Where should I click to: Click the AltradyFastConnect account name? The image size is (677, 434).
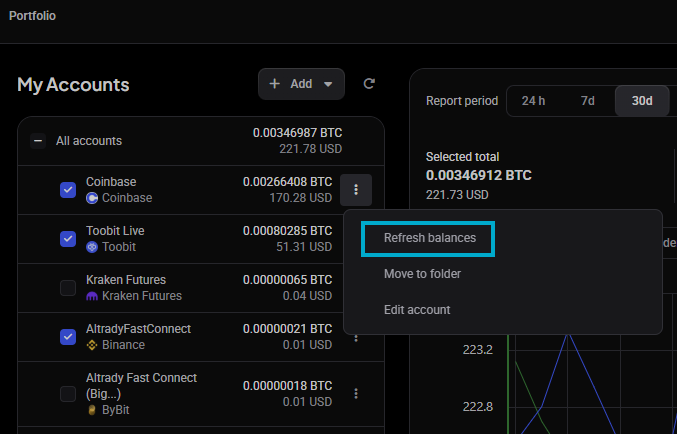click(x=139, y=329)
